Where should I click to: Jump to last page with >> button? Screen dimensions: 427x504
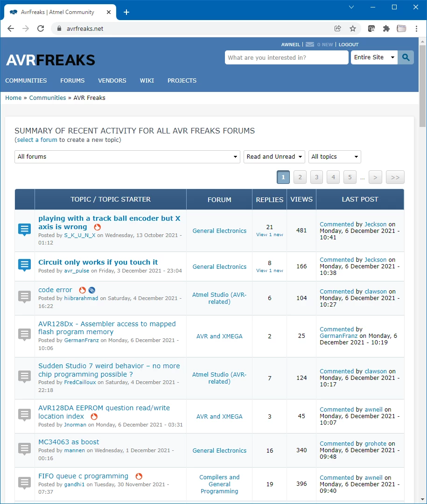395,177
